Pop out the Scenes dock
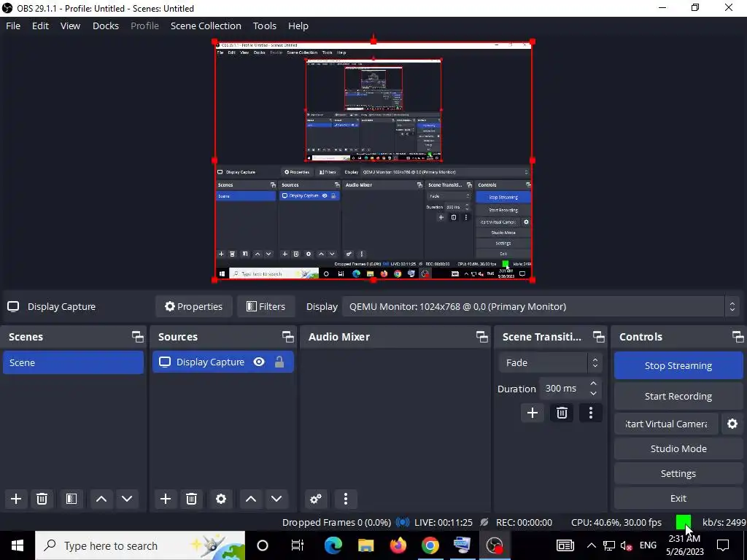747x560 pixels. [138, 337]
